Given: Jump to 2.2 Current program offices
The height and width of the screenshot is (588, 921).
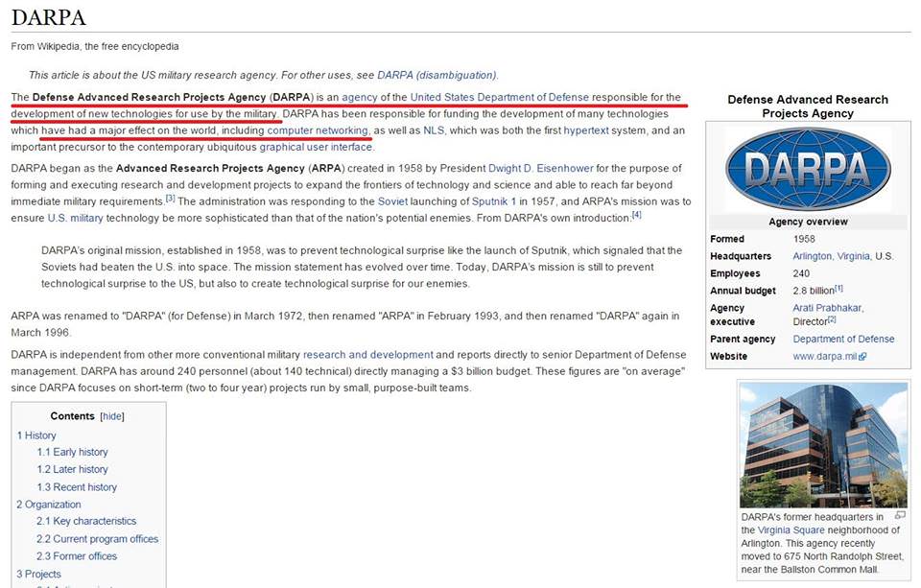Looking at the screenshot, I should coord(98,539).
